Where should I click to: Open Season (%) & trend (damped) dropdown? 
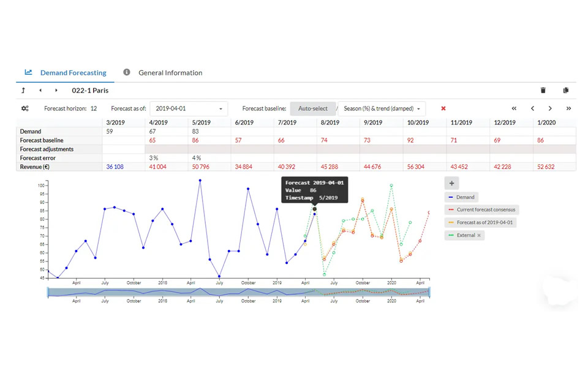[382, 108]
